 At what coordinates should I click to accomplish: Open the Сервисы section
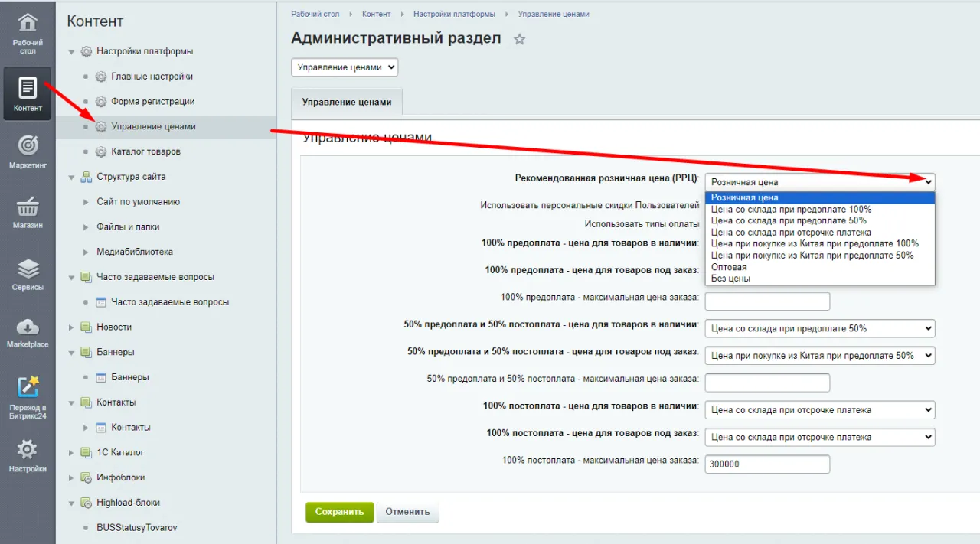[27, 274]
